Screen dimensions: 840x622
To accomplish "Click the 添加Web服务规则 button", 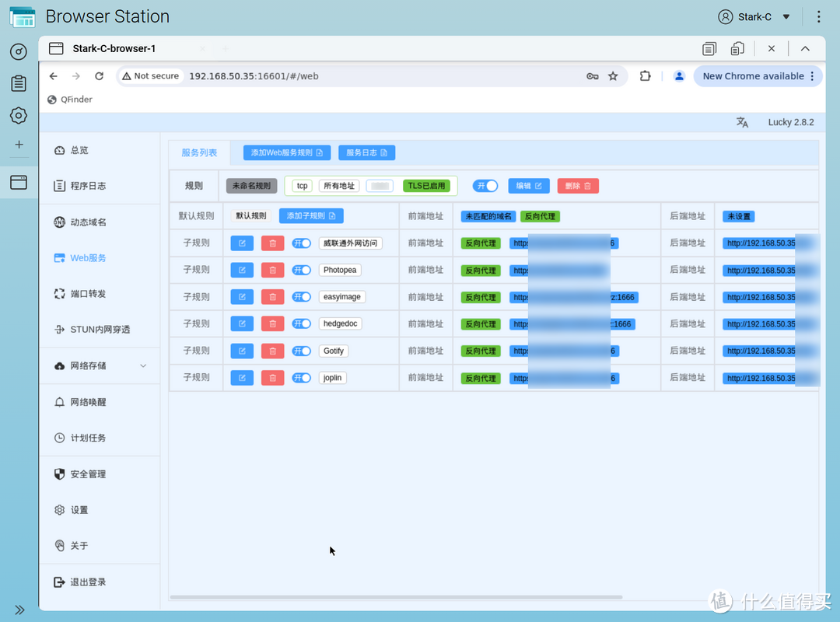I will click(286, 153).
